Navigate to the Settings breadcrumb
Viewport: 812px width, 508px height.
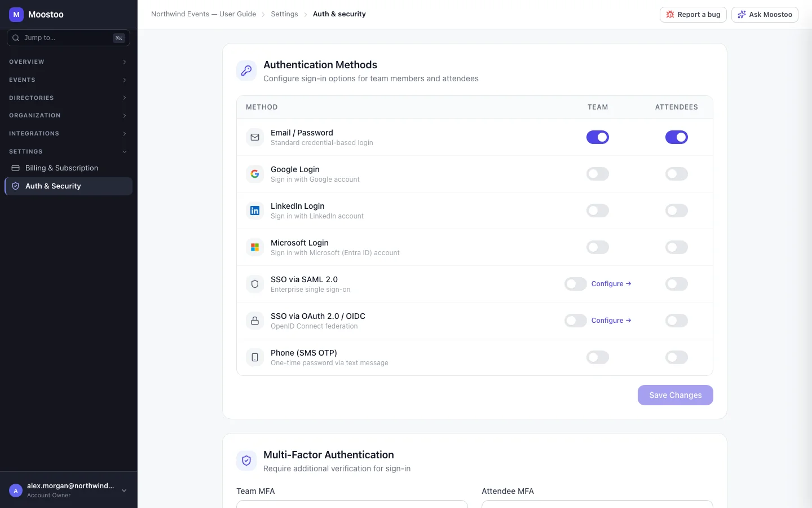click(284, 14)
